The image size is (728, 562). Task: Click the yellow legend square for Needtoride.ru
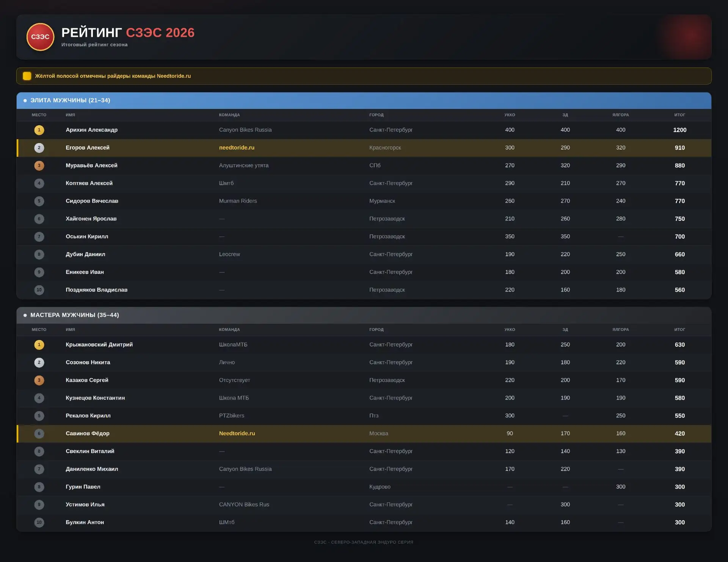(27, 76)
